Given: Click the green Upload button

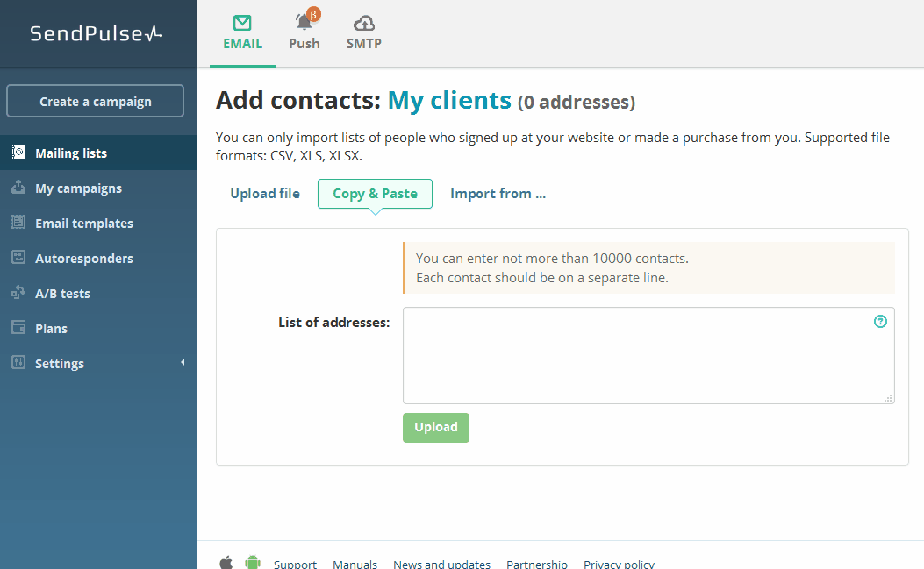Looking at the screenshot, I should [x=436, y=428].
